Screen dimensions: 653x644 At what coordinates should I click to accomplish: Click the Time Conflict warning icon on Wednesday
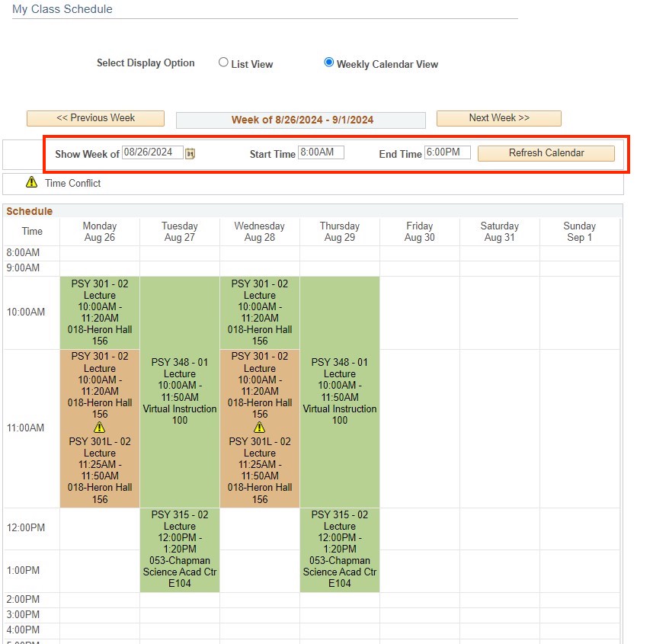pos(260,428)
